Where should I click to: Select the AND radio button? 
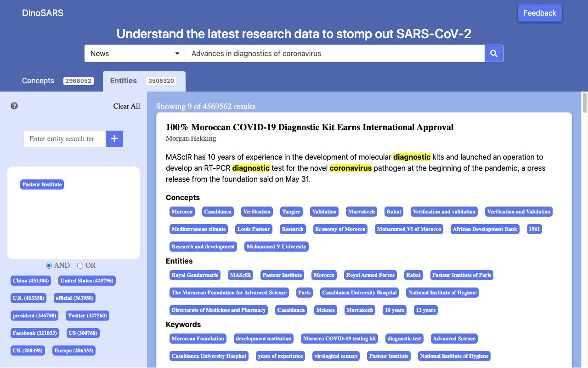[x=49, y=265]
